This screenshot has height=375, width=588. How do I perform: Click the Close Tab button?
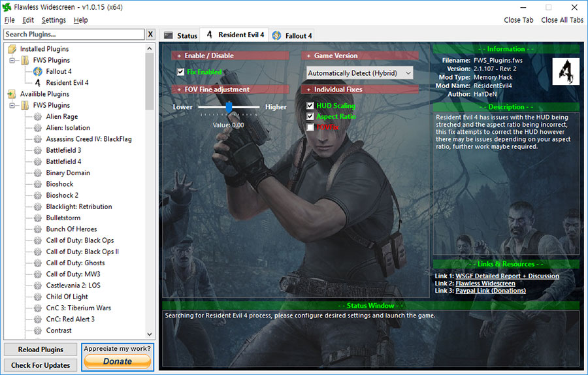pos(518,20)
